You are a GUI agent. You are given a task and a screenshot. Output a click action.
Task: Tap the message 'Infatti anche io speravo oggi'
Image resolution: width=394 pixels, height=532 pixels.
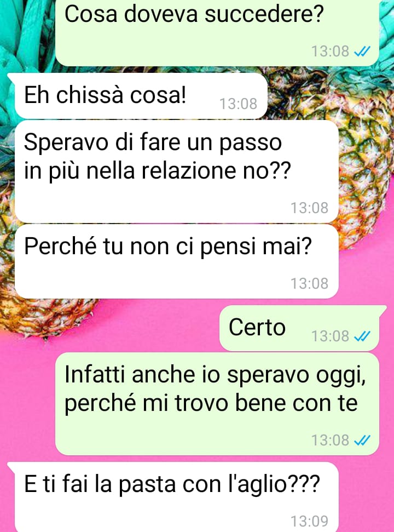tap(217, 404)
